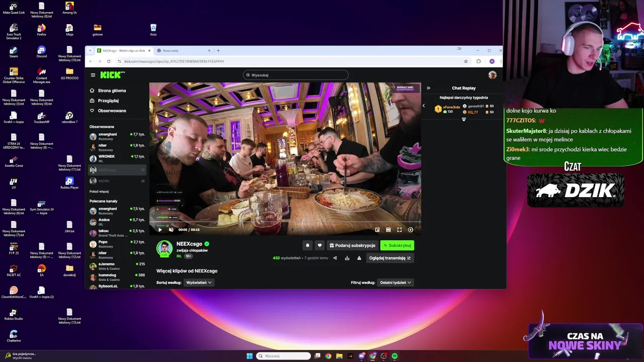644x362 pixels.
Task: Open recommended channel Azdus
Action: coord(117,222)
